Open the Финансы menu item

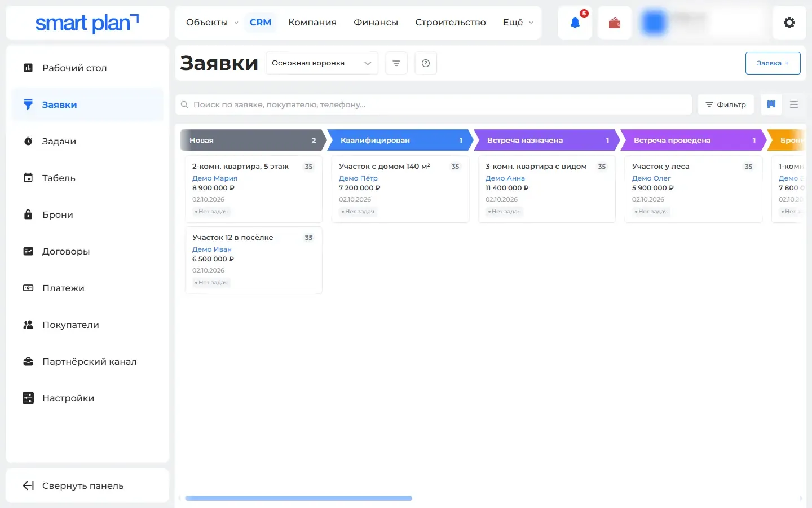point(376,23)
